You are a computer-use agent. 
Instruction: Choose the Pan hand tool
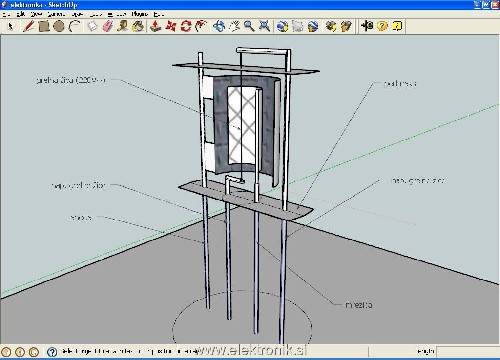(x=234, y=26)
